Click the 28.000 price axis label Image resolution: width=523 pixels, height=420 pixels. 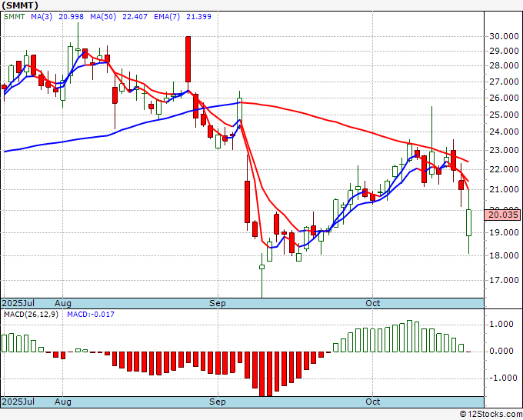pos(504,65)
